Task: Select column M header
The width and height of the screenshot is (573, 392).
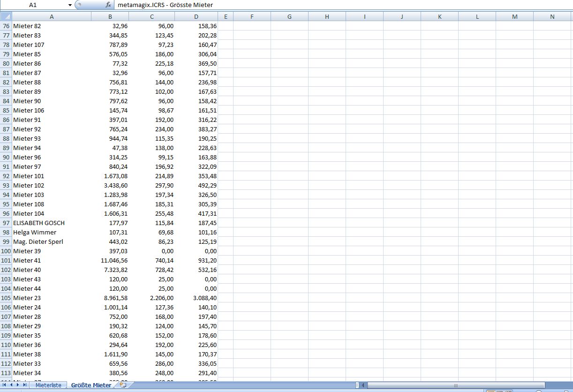Action: click(x=514, y=16)
